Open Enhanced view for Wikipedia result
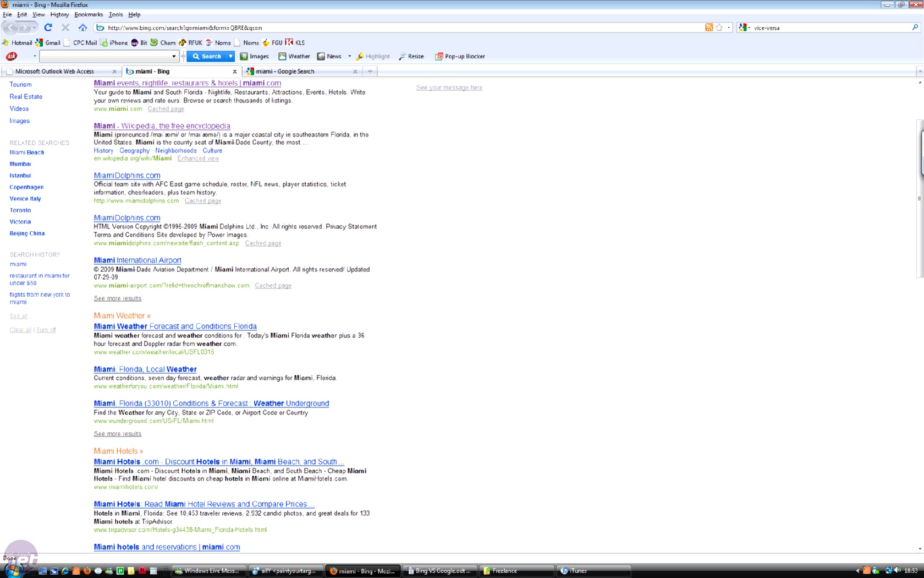 [x=198, y=159]
